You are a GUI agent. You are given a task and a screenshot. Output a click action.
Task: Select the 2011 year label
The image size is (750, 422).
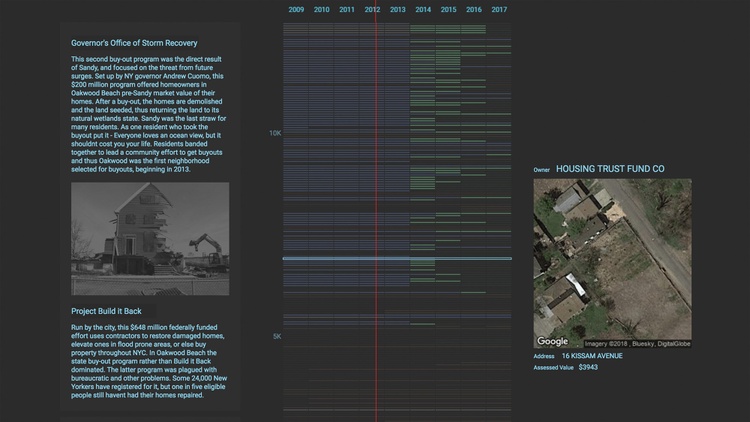pyautogui.click(x=347, y=10)
